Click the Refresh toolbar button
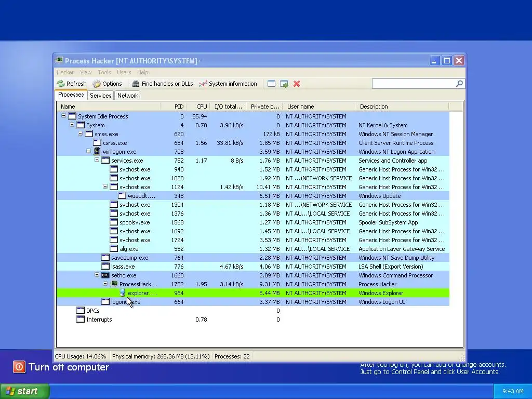The width and height of the screenshot is (532, 399). 72,84
